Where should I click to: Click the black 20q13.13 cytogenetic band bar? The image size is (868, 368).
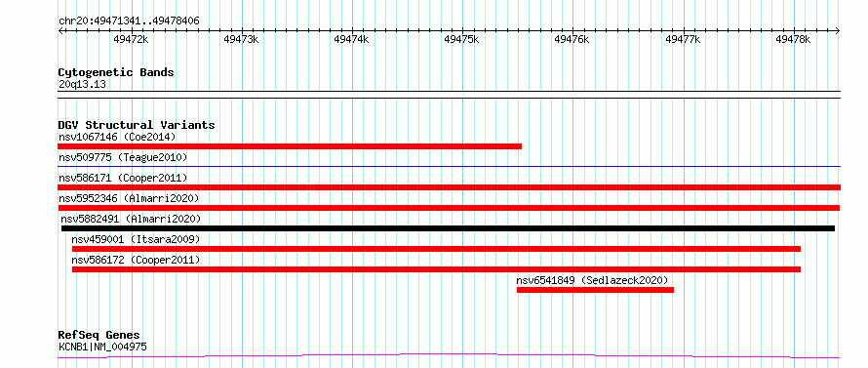pyautogui.click(x=449, y=95)
